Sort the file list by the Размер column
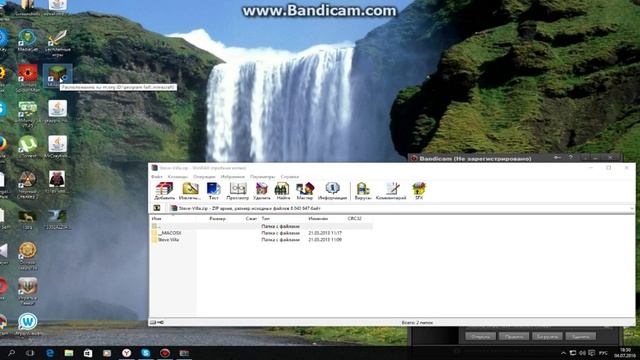 (217, 219)
